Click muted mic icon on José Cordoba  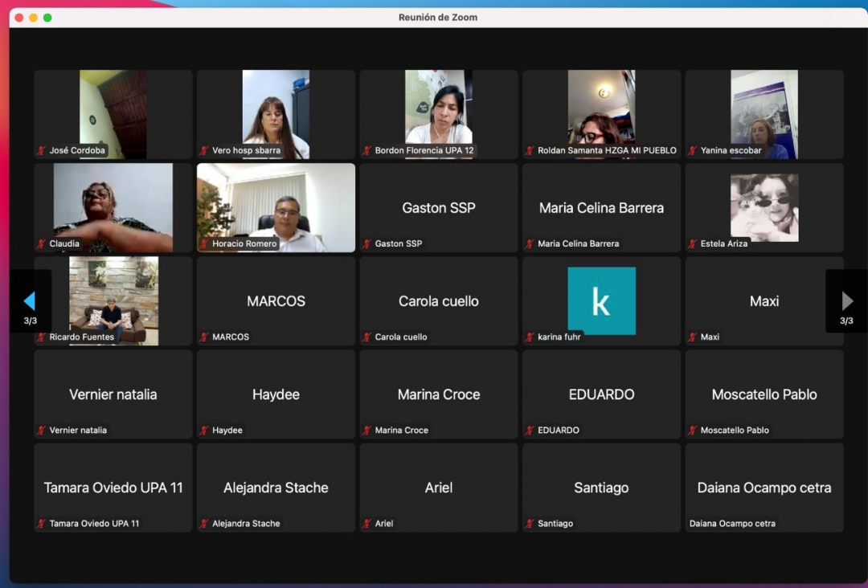(x=42, y=150)
